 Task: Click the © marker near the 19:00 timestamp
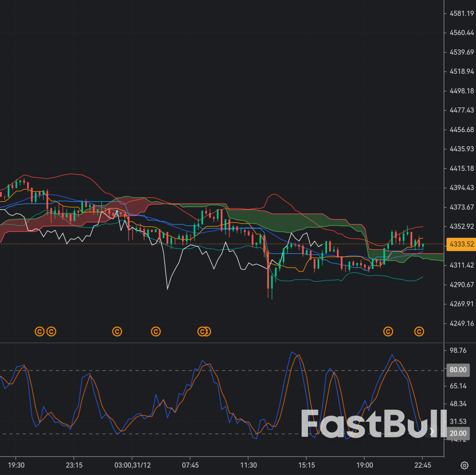[x=388, y=331]
